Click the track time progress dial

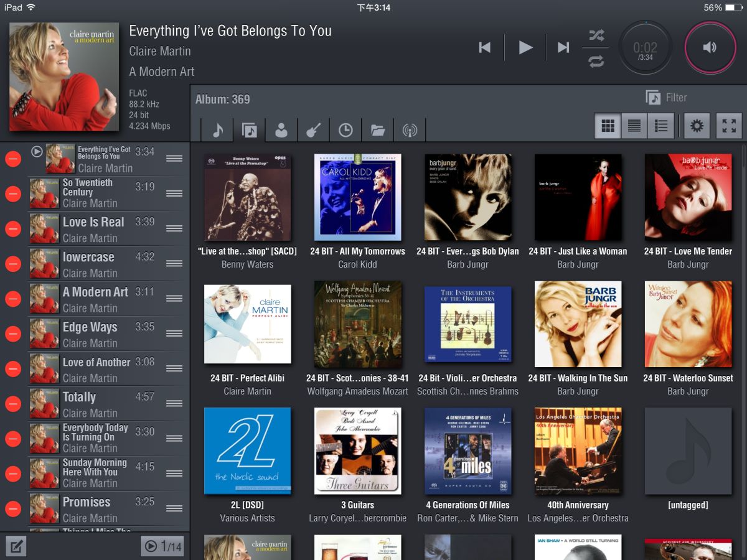(x=646, y=48)
